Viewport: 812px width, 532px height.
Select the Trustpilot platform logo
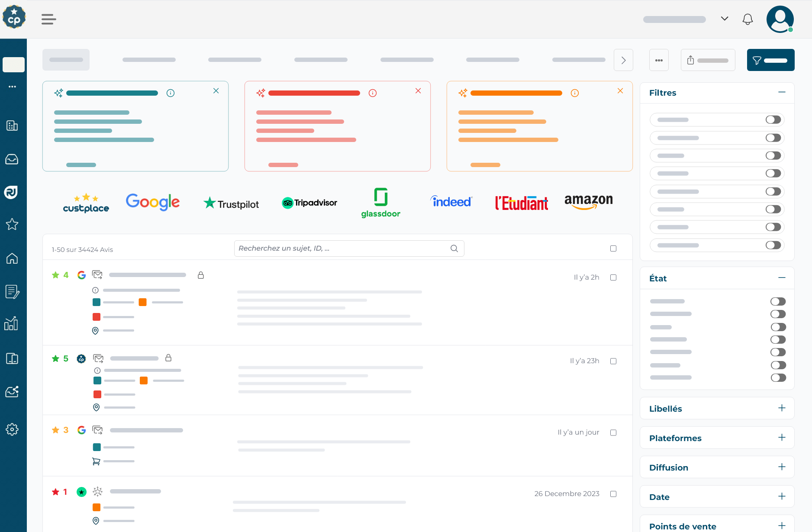tap(231, 203)
